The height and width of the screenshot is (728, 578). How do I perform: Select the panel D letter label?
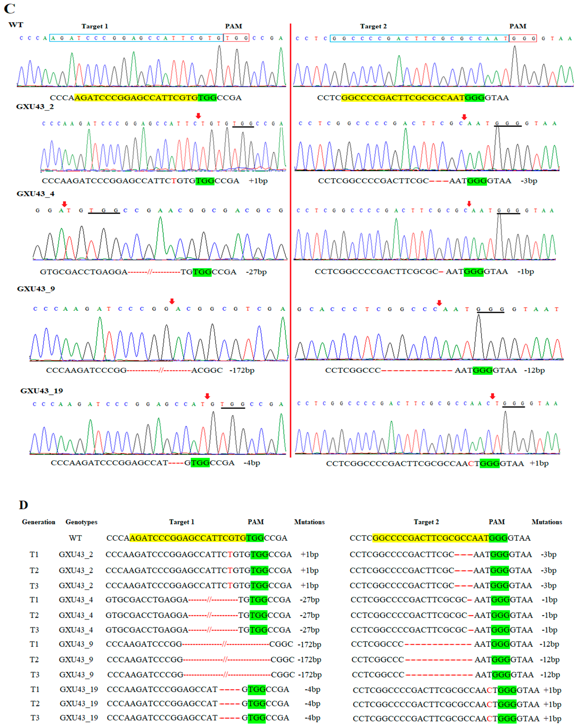click(x=23, y=505)
